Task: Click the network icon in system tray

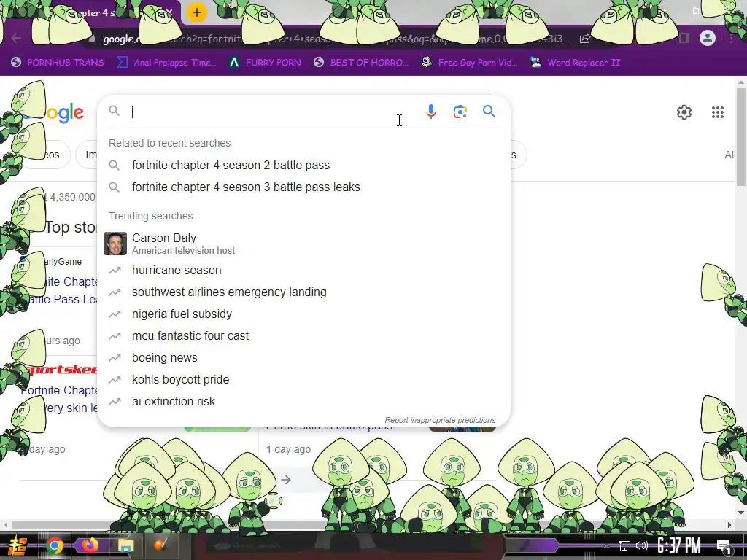Action: click(x=624, y=545)
